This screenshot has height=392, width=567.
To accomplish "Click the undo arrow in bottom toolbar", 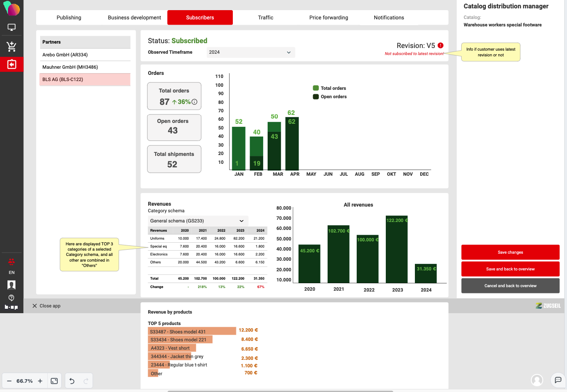I will point(72,381).
